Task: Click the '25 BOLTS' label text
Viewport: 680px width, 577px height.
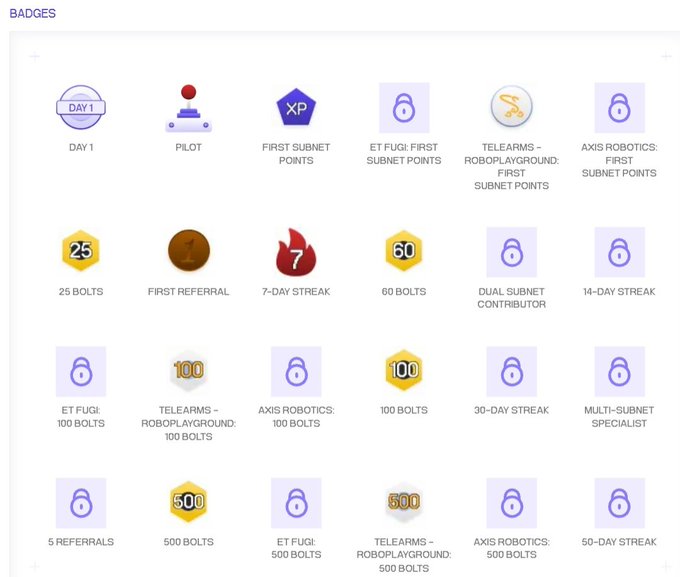Action: click(81, 292)
